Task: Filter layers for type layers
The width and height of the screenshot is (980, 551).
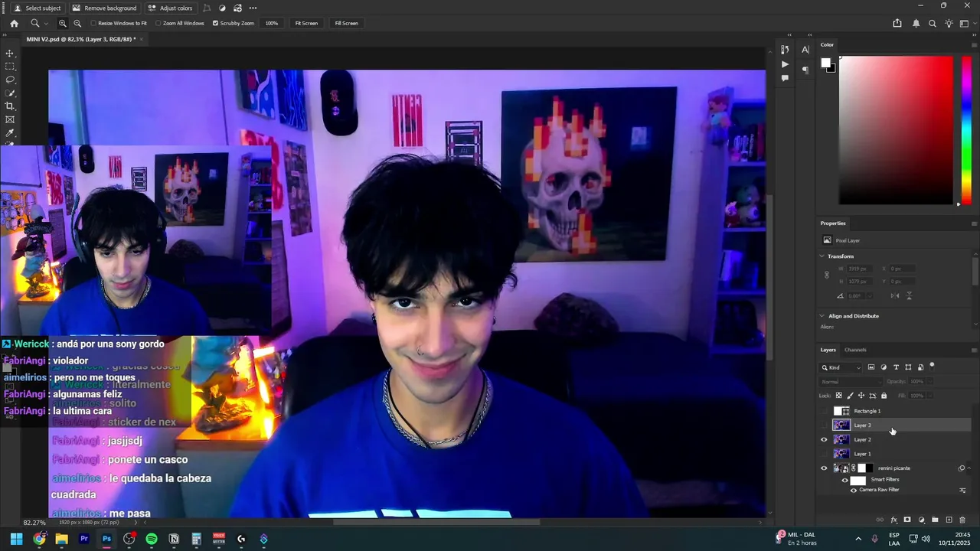Action: pos(896,367)
